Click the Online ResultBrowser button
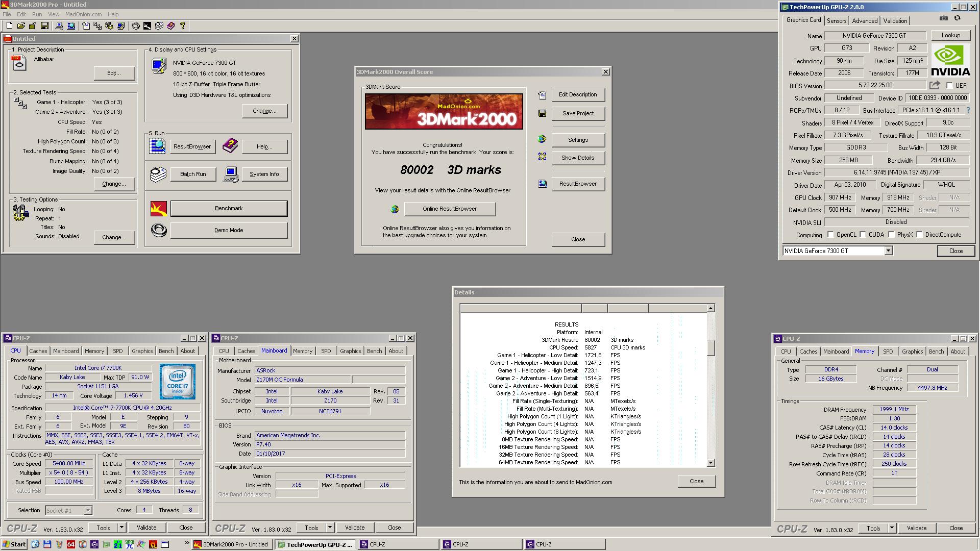 [x=450, y=209]
